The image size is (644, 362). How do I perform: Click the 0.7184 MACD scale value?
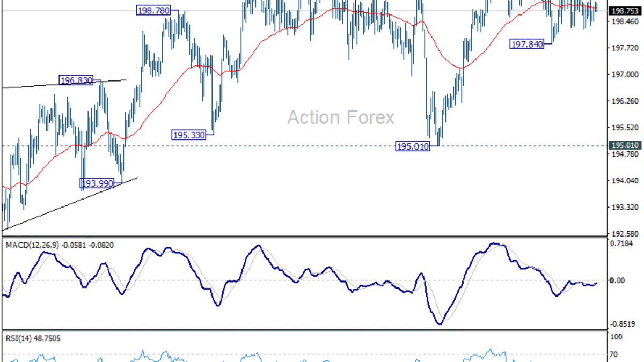pos(623,245)
